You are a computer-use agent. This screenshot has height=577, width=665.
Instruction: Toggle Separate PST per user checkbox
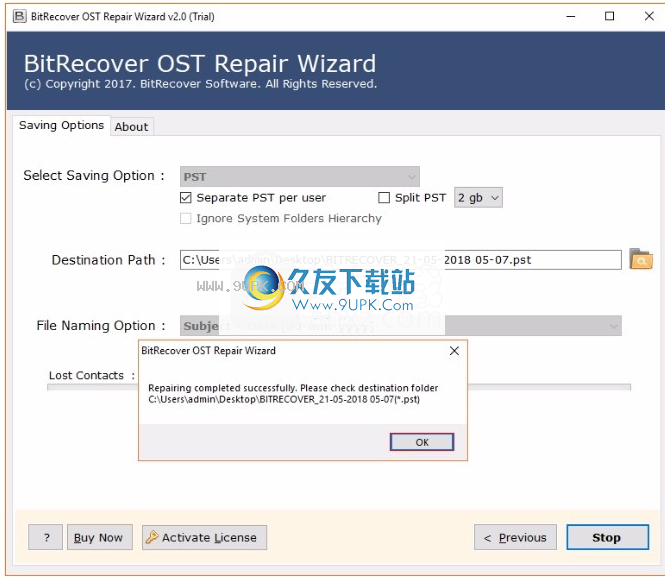point(185,198)
